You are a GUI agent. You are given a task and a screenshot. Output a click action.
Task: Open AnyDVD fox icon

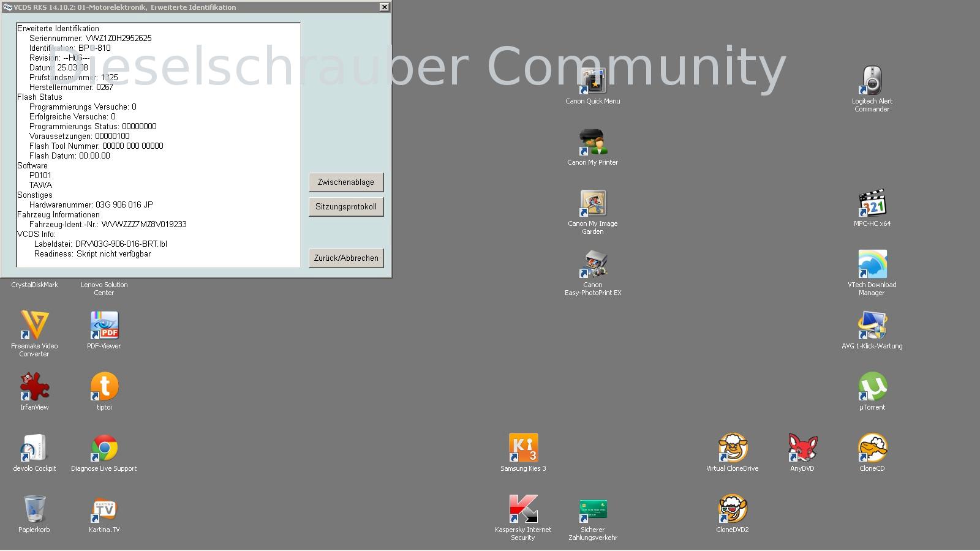coord(802,448)
